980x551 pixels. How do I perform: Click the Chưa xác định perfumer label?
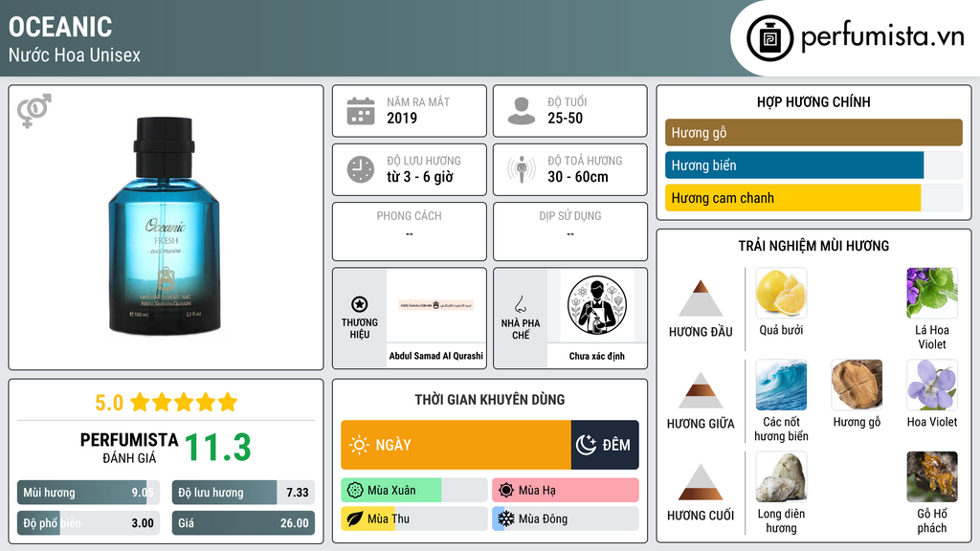click(597, 356)
